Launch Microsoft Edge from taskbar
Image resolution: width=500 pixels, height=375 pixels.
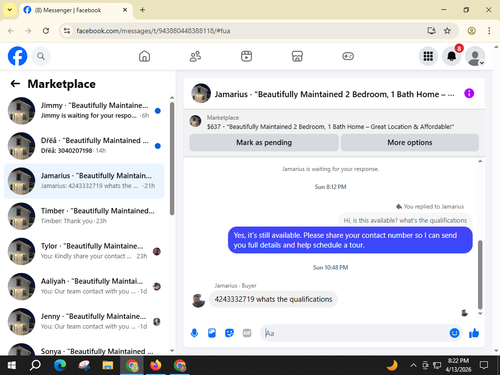(60, 365)
